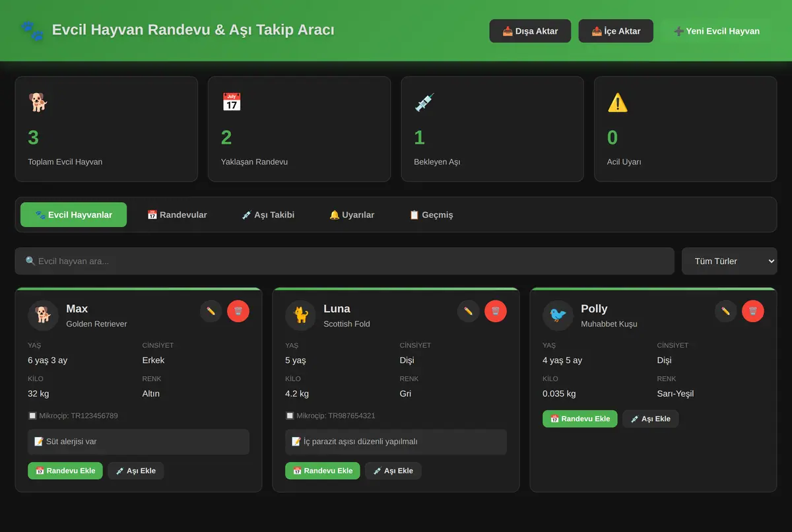Click Max's dog avatar icon
792x532 pixels.
click(44, 316)
